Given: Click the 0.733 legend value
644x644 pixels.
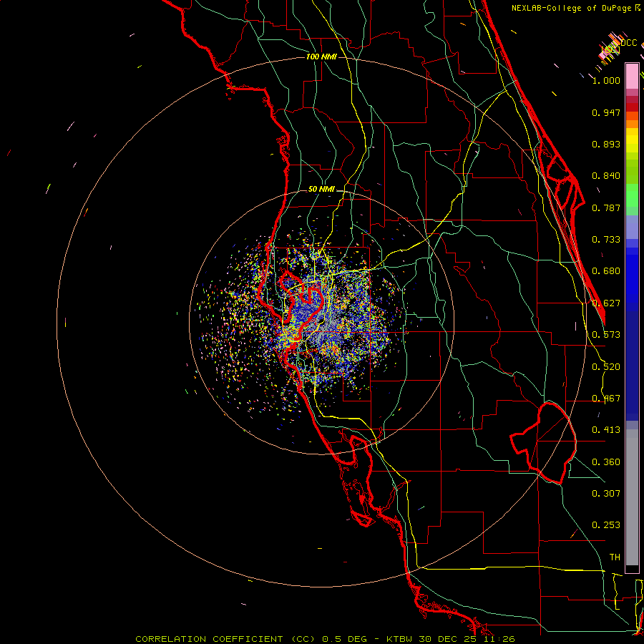Looking at the screenshot, I should tap(606, 240).
